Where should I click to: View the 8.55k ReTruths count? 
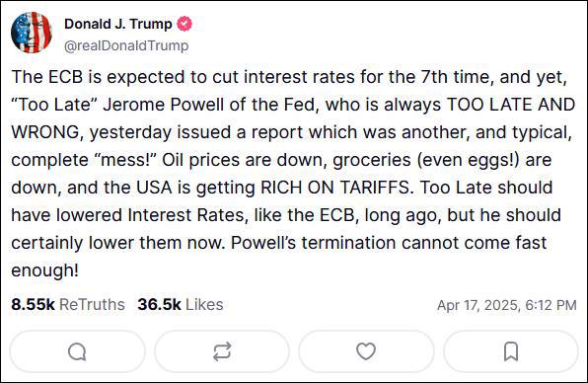pos(33,305)
